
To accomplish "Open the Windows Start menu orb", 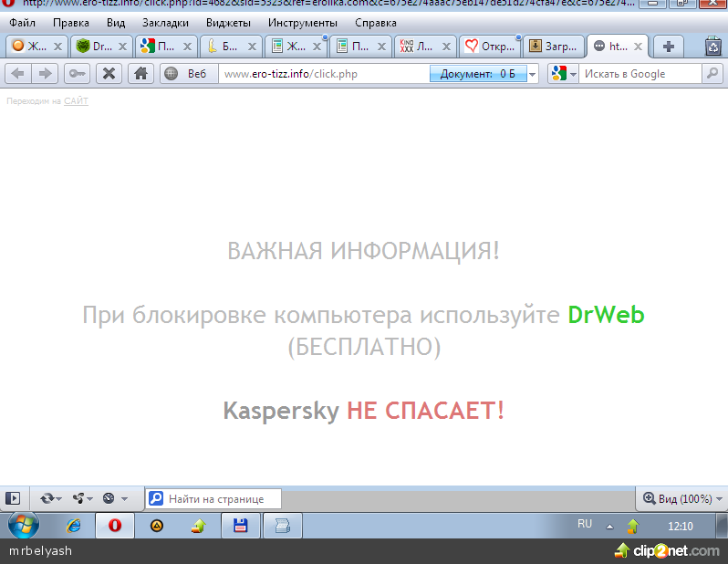I will [x=23, y=526].
